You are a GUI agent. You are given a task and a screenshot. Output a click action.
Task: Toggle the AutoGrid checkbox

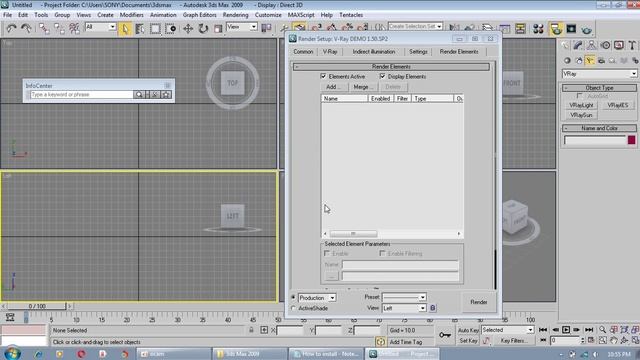[580, 96]
